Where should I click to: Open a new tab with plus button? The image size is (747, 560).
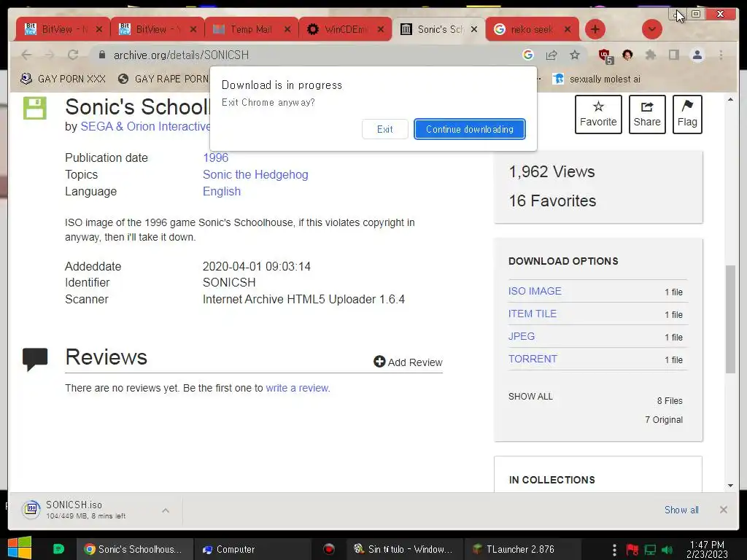click(x=595, y=29)
